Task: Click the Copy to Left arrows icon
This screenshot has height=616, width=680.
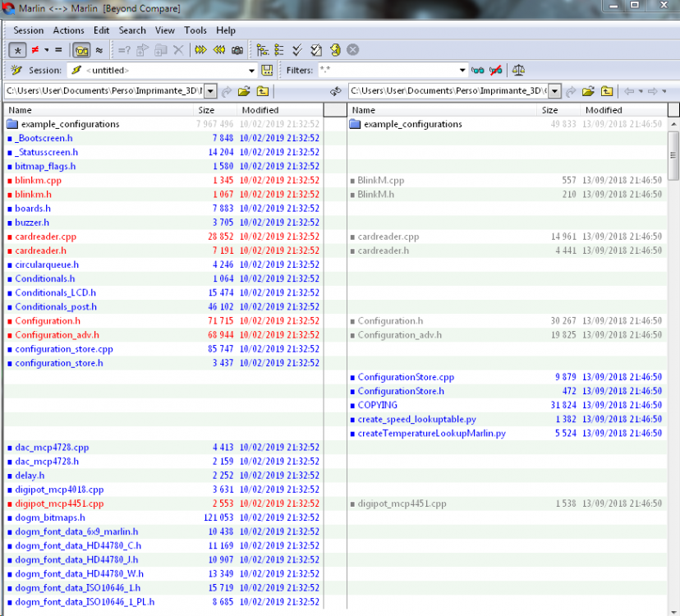Action: click(219, 50)
